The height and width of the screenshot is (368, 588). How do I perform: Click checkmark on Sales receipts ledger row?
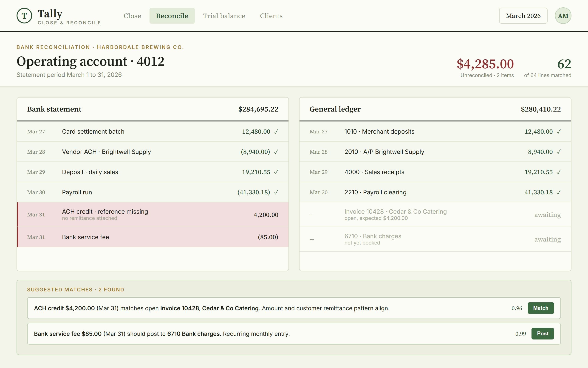pyautogui.click(x=559, y=172)
